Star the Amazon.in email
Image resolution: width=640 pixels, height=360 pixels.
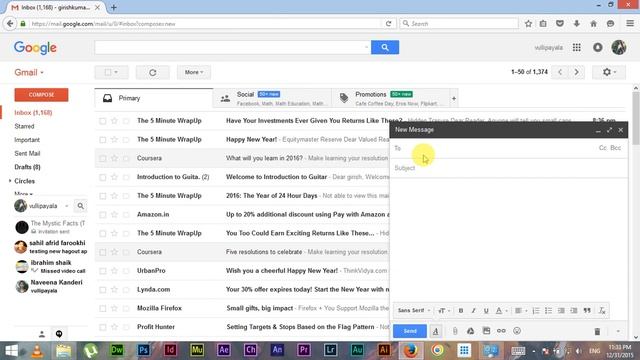click(x=114, y=215)
